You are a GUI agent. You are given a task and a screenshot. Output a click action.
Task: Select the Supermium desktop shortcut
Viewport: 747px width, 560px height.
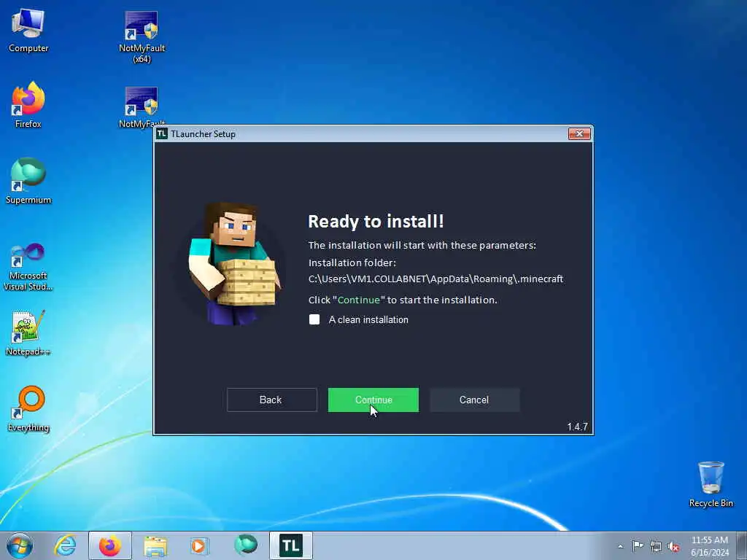(x=28, y=181)
